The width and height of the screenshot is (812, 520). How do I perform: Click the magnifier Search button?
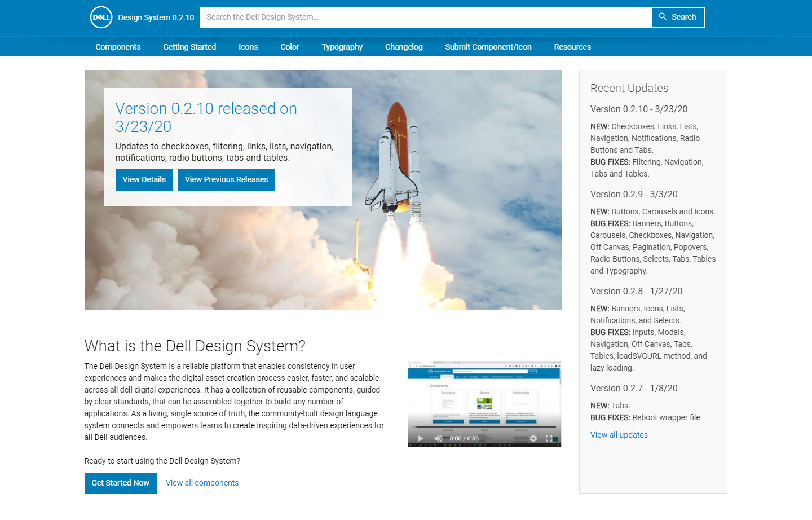point(678,17)
